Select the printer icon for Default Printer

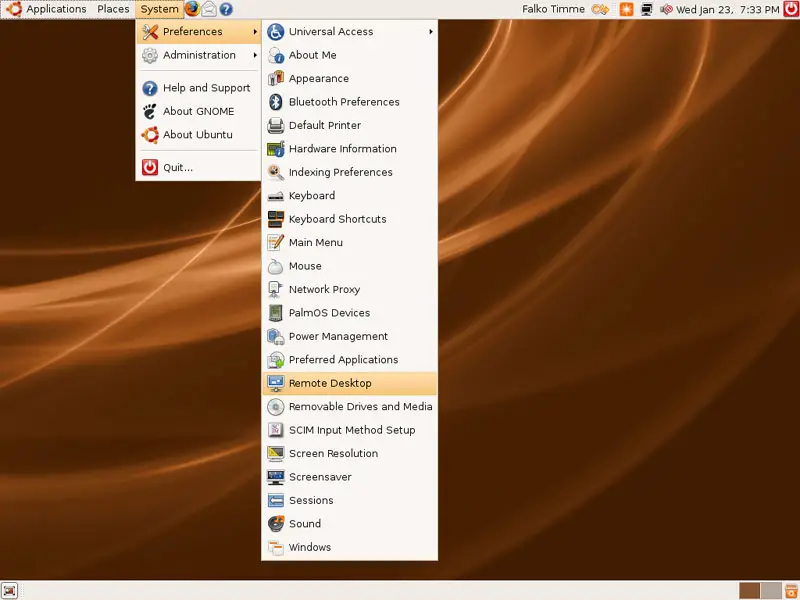pos(276,126)
